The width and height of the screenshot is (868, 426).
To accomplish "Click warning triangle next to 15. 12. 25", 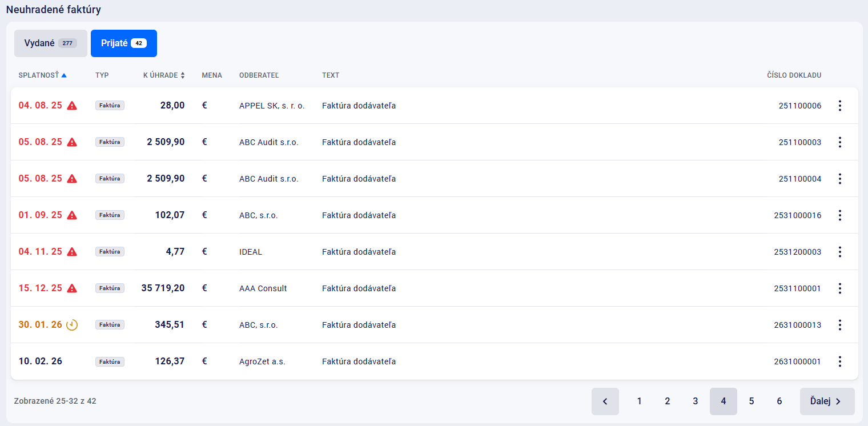I will [x=72, y=288].
